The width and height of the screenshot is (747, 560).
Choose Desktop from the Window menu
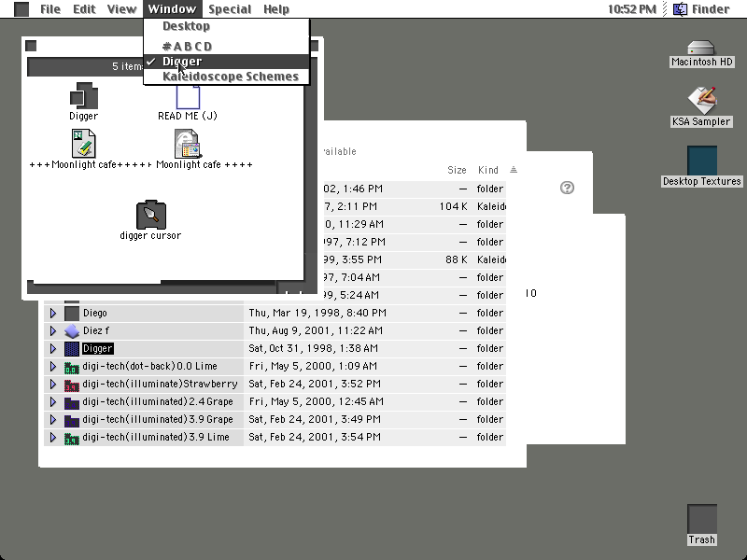point(226,26)
